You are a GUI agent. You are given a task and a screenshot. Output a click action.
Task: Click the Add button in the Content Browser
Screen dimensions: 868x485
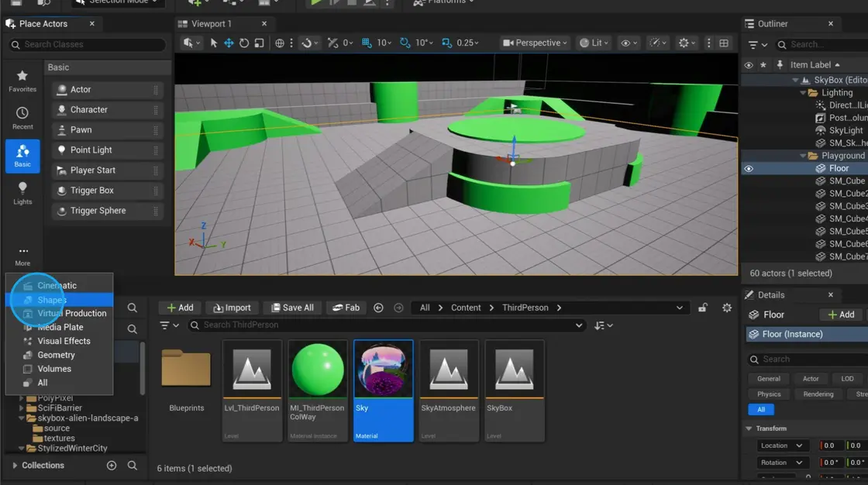click(x=179, y=308)
